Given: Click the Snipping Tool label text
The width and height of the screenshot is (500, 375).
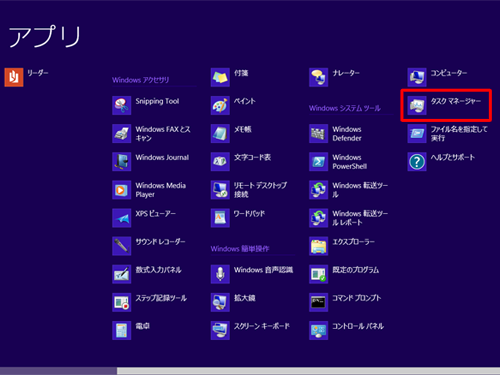Looking at the screenshot, I should (157, 101).
